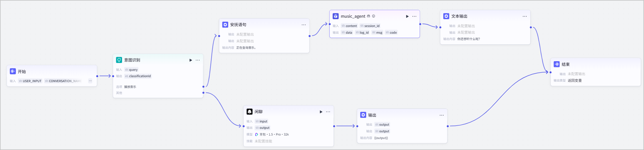Click the 意图识别 intent node icon
Image resolution: width=644 pixels, height=150 pixels.
coord(119,60)
